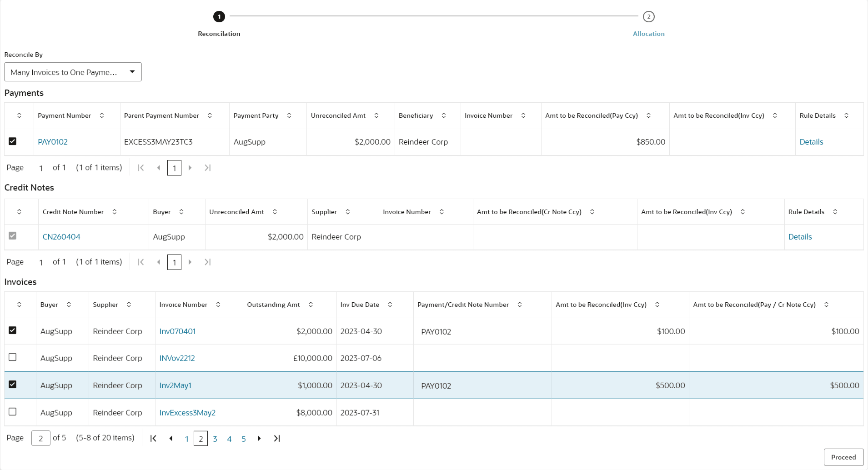
Task: Click EXCESS3MAY23TC3 parent payment number cell
Action: (x=175, y=142)
